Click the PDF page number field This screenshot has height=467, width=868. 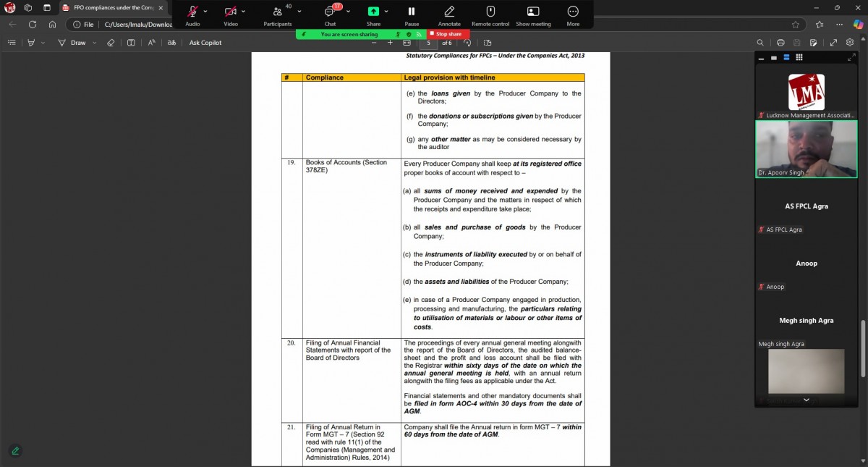pos(429,43)
